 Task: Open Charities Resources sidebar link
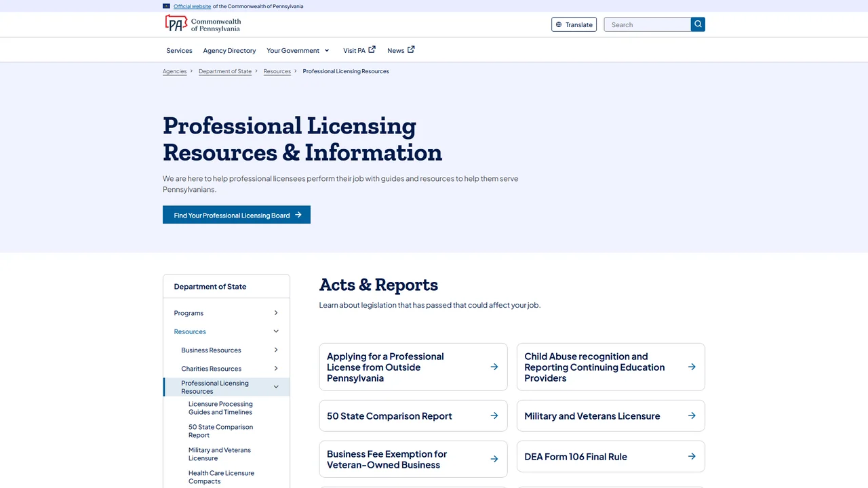[211, 369]
